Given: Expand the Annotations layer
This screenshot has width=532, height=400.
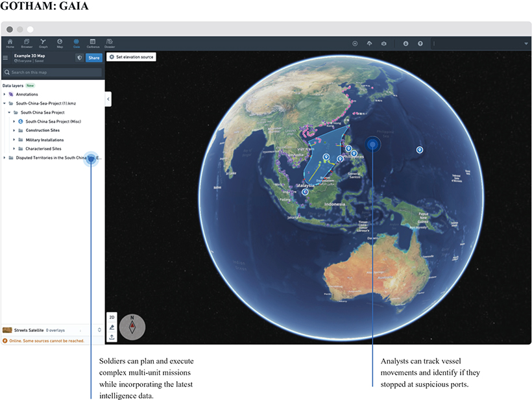Looking at the screenshot, I should [x=5, y=94].
